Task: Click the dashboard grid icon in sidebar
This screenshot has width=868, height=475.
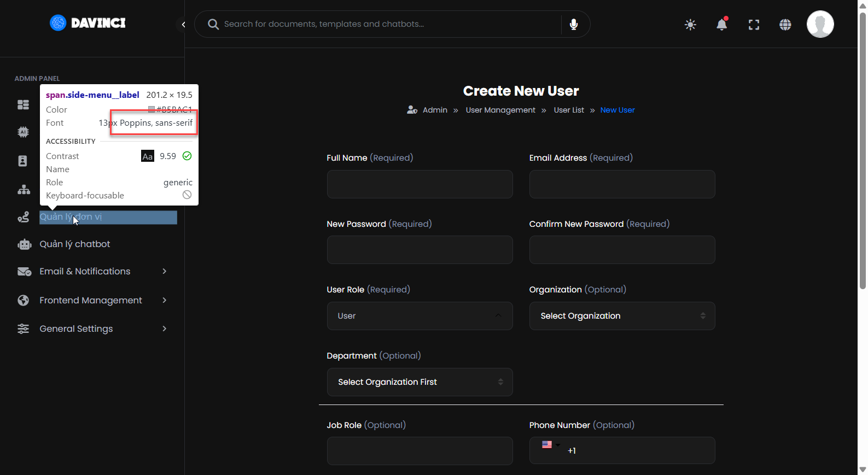Action: coord(23,104)
